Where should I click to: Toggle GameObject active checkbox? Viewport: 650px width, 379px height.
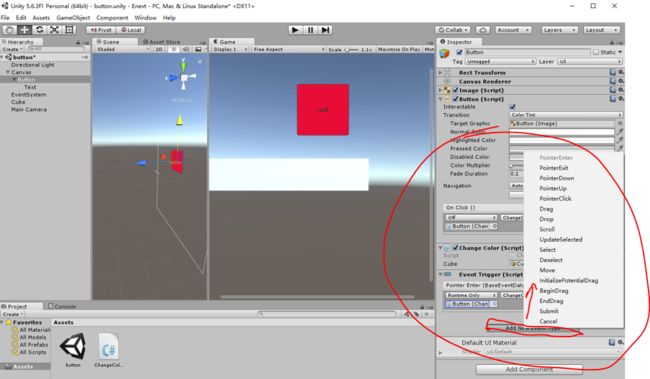click(459, 52)
